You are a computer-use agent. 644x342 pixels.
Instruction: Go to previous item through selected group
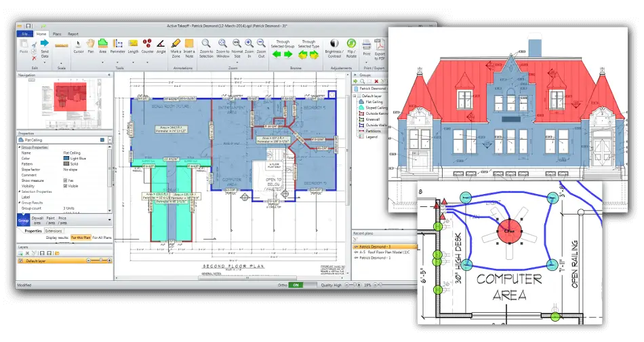click(277, 54)
